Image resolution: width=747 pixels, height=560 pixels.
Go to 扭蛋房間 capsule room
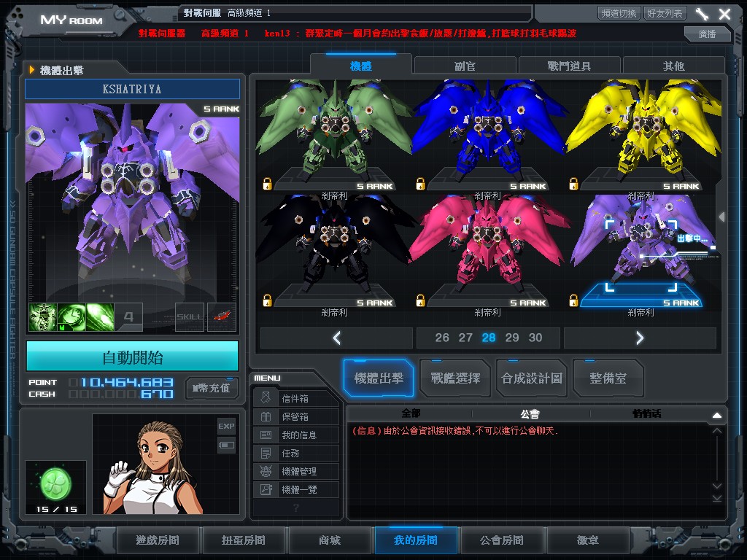tap(244, 540)
